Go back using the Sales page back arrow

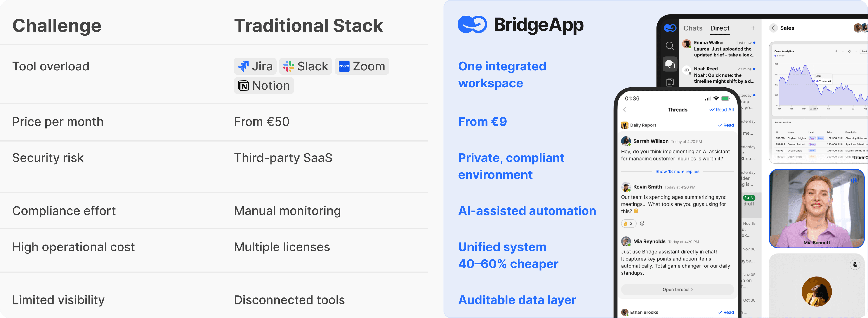click(x=773, y=28)
